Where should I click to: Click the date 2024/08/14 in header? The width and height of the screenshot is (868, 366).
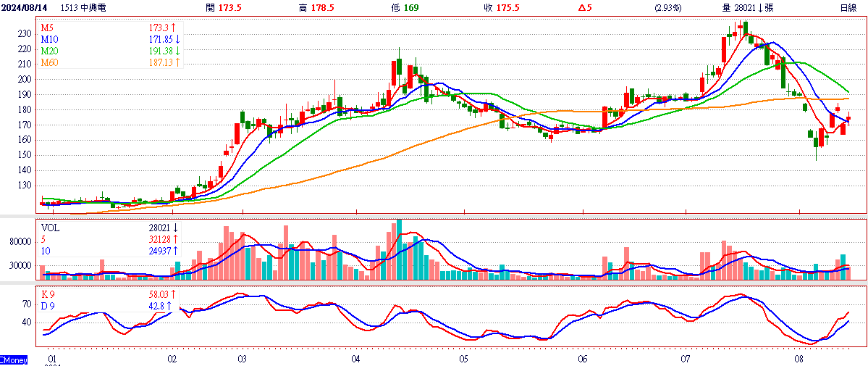(22, 8)
